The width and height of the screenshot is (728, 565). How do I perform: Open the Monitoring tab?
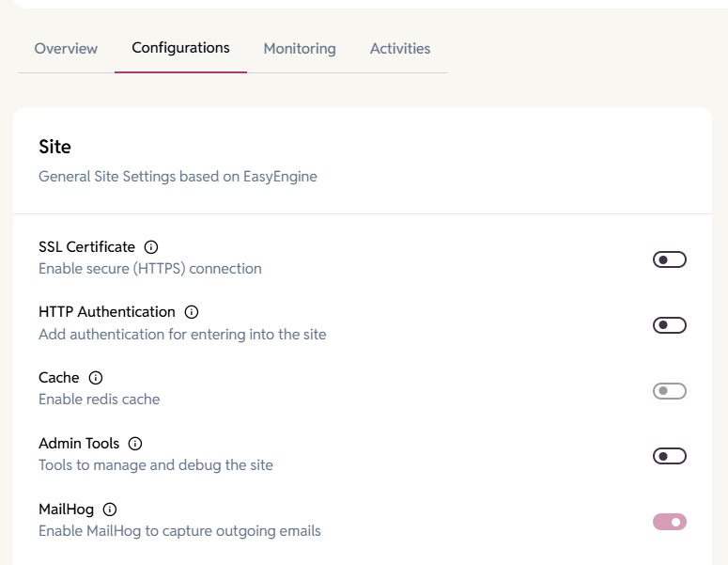[300, 49]
